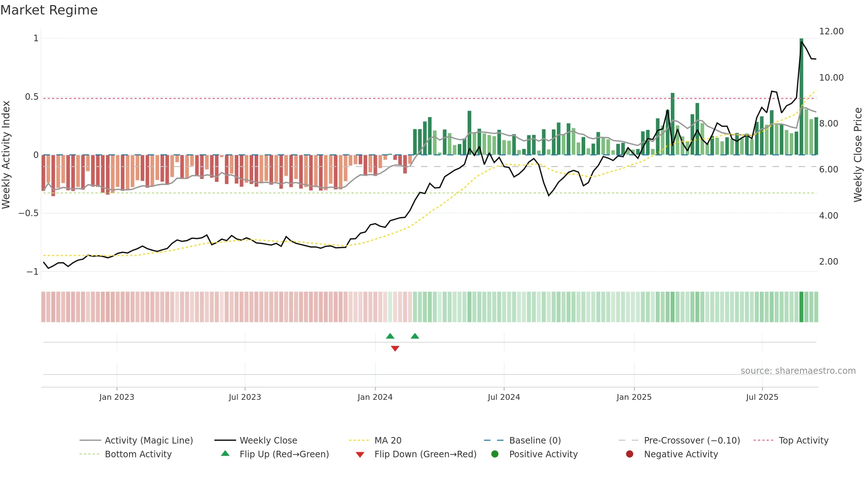Toggle the Flip Down (Green→Red) legend entry
This screenshot has height=488, width=868.
coord(416,454)
